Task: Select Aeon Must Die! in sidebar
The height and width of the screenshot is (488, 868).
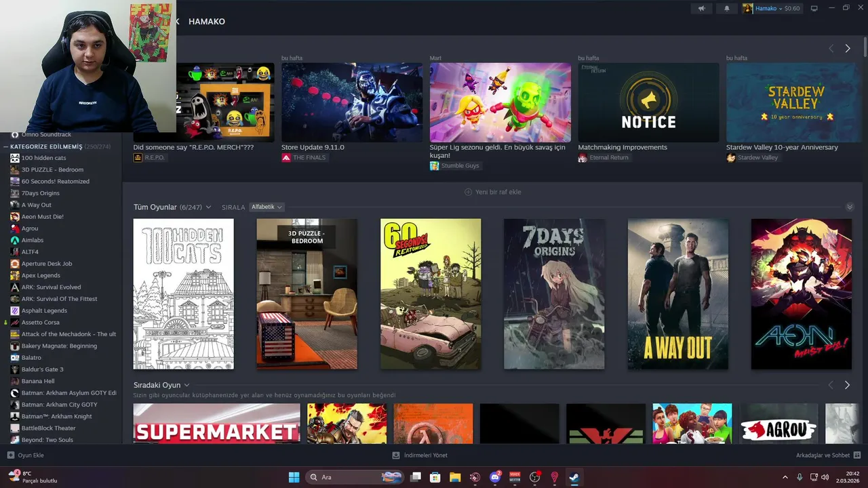Action: pos(42,217)
